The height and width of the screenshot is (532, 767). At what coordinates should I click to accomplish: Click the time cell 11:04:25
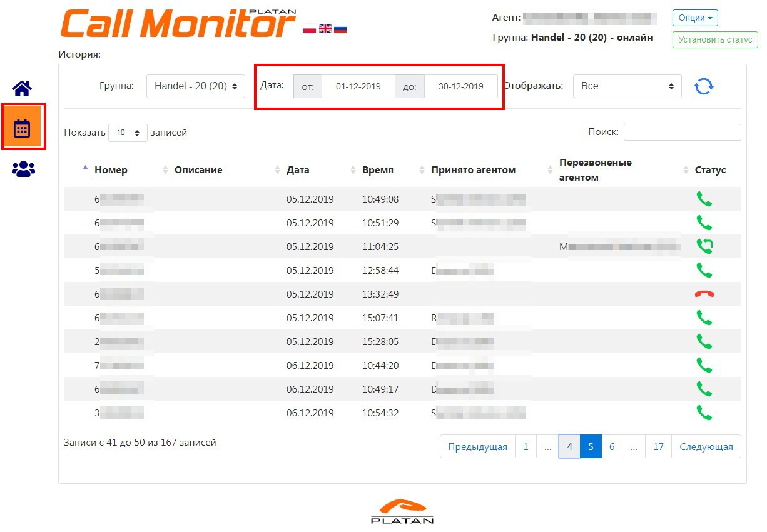[380, 247]
